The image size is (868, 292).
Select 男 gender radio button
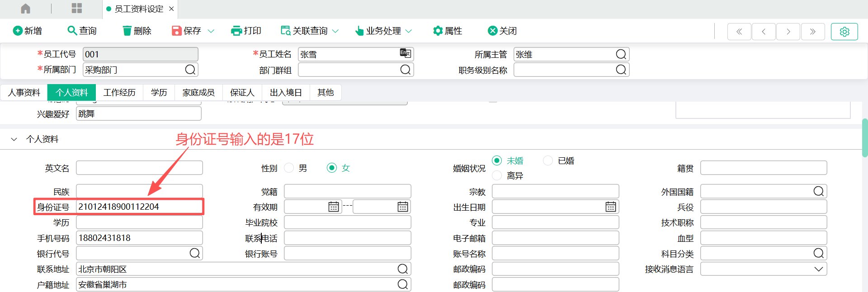pos(289,168)
